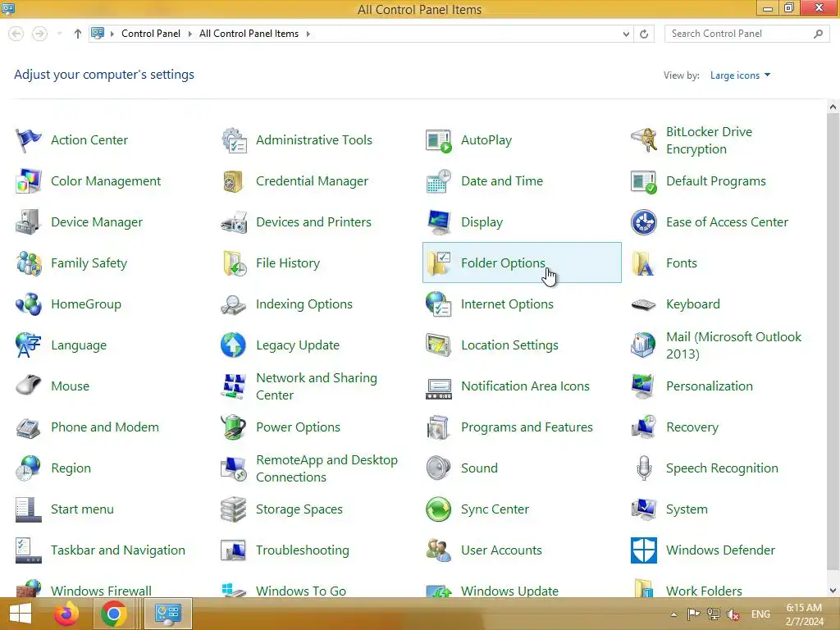
Task: Open the Folder Options link
Action: (503, 263)
